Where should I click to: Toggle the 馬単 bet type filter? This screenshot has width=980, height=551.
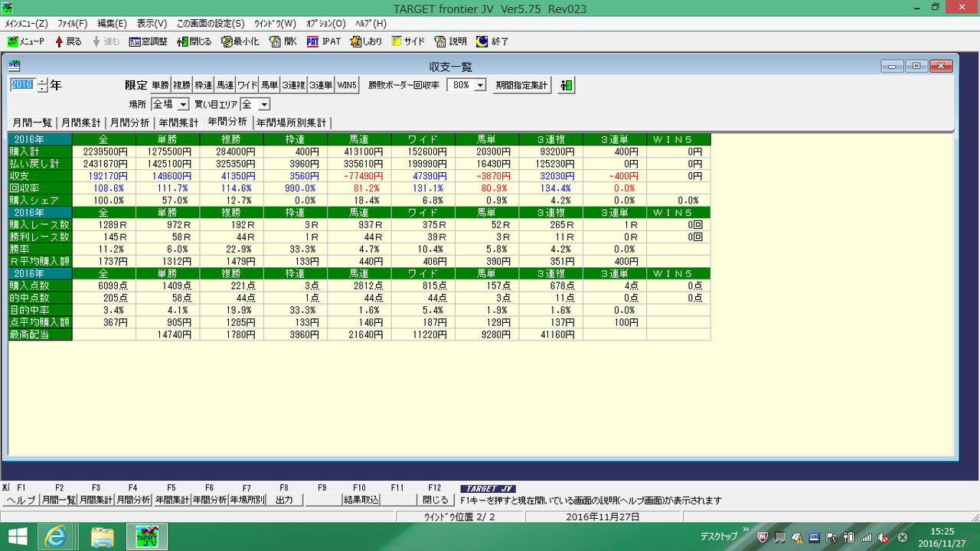point(269,86)
